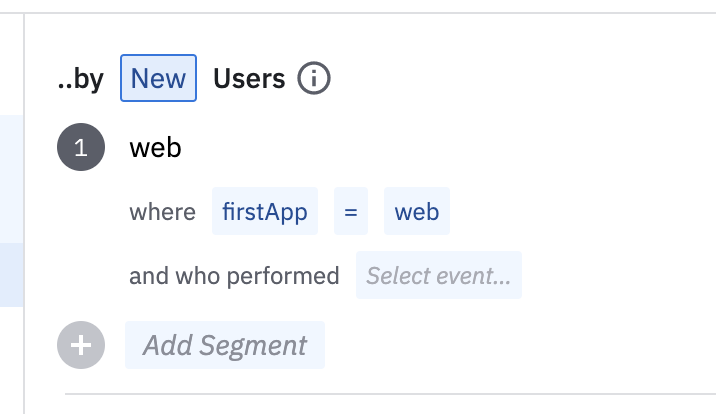Rename the web segment title
Viewport: 716px width, 414px height.
155,148
